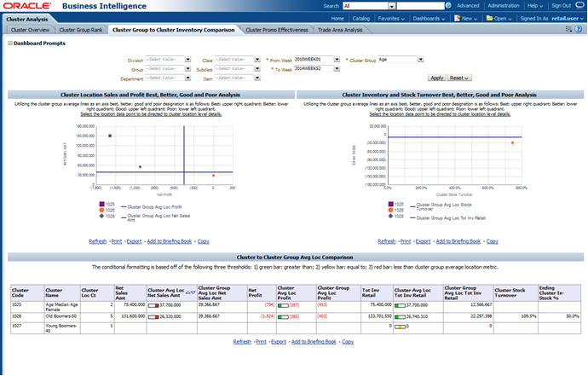Open the Department dropdown
The height and width of the screenshot is (376, 588).
pos(187,78)
